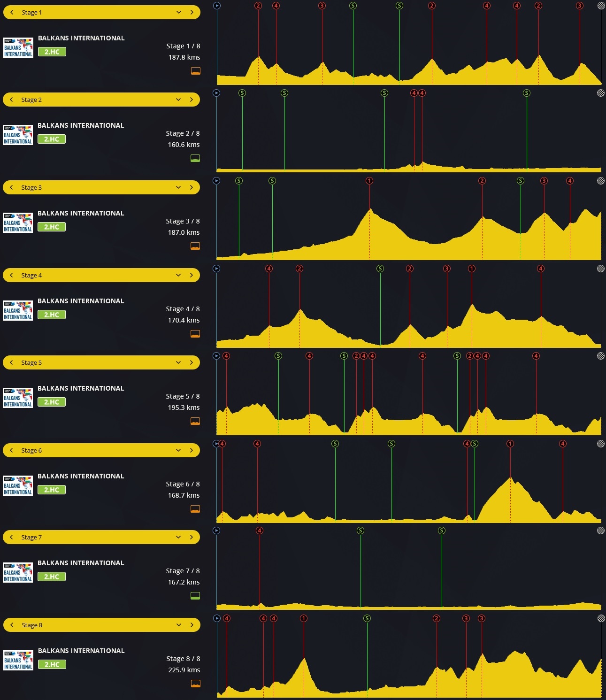Click the 2.HC class badge for Stage 5
This screenshot has width=606, height=700.
tap(52, 402)
